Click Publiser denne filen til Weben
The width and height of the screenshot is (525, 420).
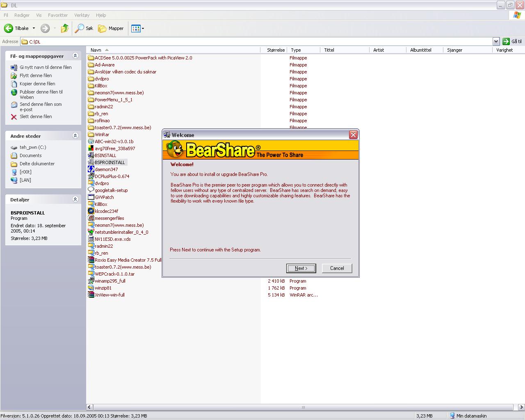(41, 94)
